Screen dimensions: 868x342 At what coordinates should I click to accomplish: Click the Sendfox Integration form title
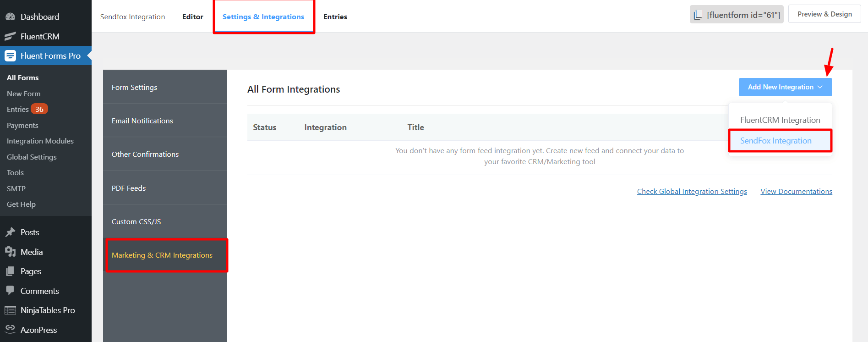click(x=132, y=17)
